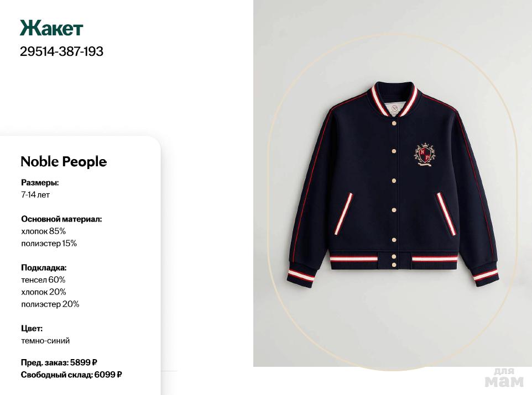Click the top snap button on jacket
Screen dimensions: 532x395
click(394, 123)
